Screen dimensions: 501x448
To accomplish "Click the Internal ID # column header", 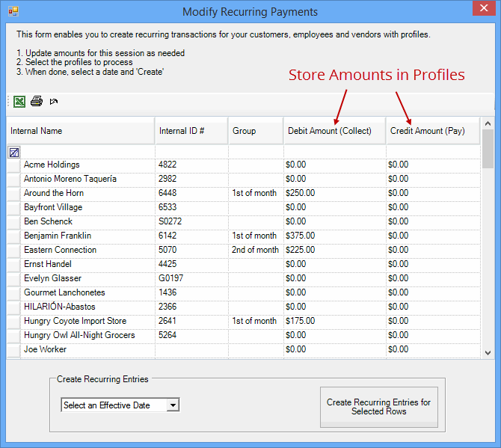I will click(191, 131).
